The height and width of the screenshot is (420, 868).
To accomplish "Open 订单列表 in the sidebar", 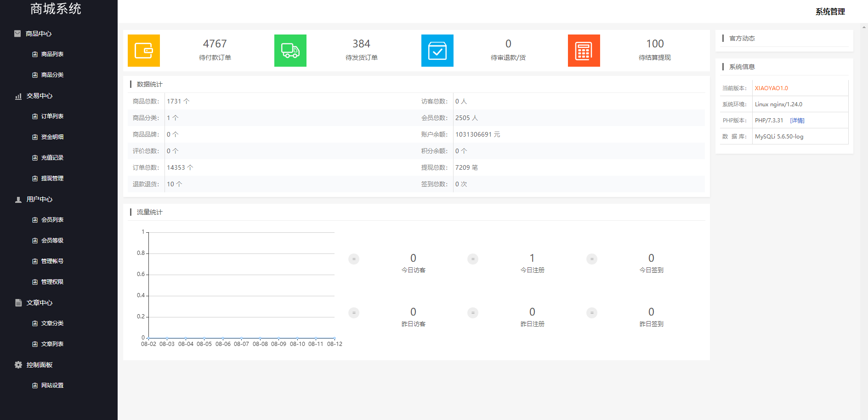I will point(52,116).
